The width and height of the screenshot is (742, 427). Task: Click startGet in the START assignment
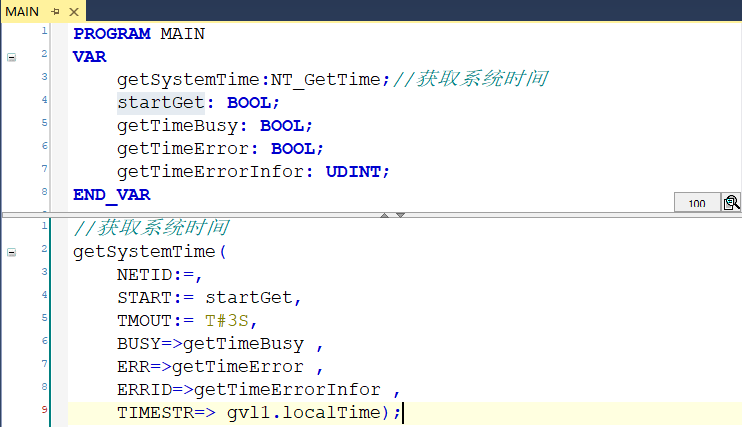pyautogui.click(x=249, y=298)
